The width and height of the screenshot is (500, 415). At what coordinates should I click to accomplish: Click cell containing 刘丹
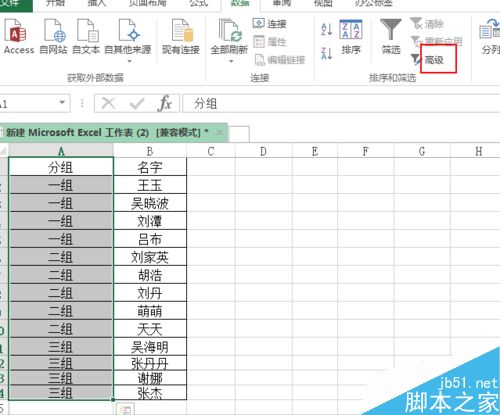(150, 293)
